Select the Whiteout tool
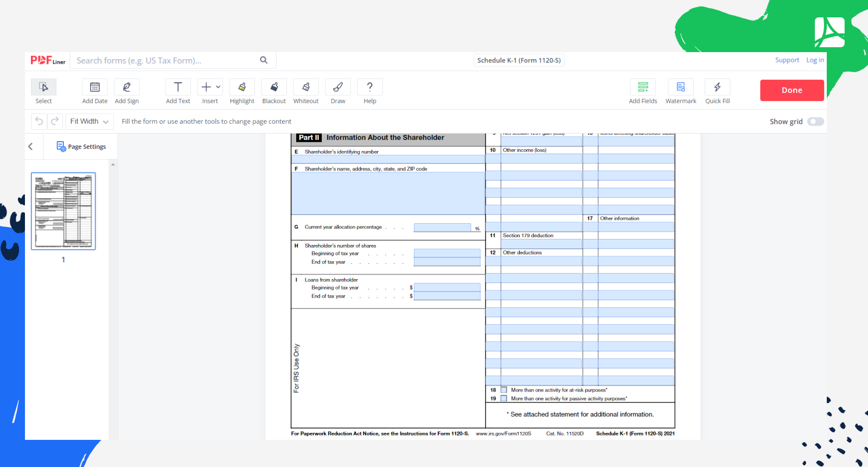Viewport: 868px width, 467px height. tap(306, 87)
